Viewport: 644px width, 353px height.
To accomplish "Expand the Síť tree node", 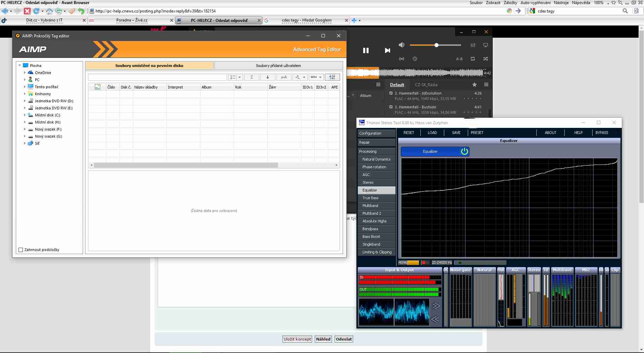I will coord(25,143).
